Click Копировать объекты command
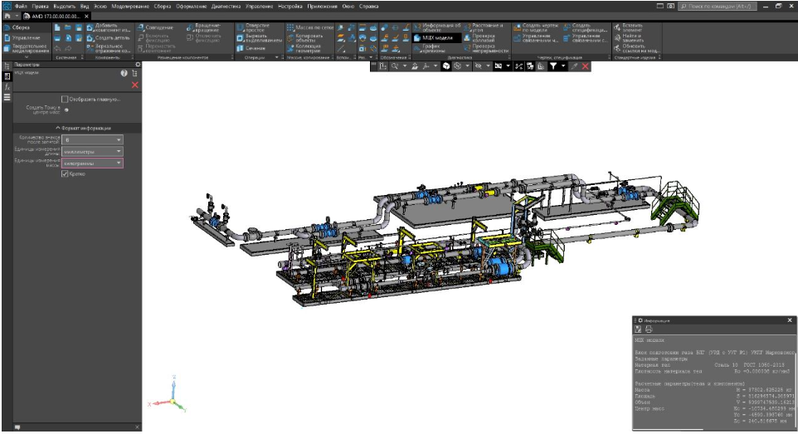 pyautogui.click(x=304, y=38)
